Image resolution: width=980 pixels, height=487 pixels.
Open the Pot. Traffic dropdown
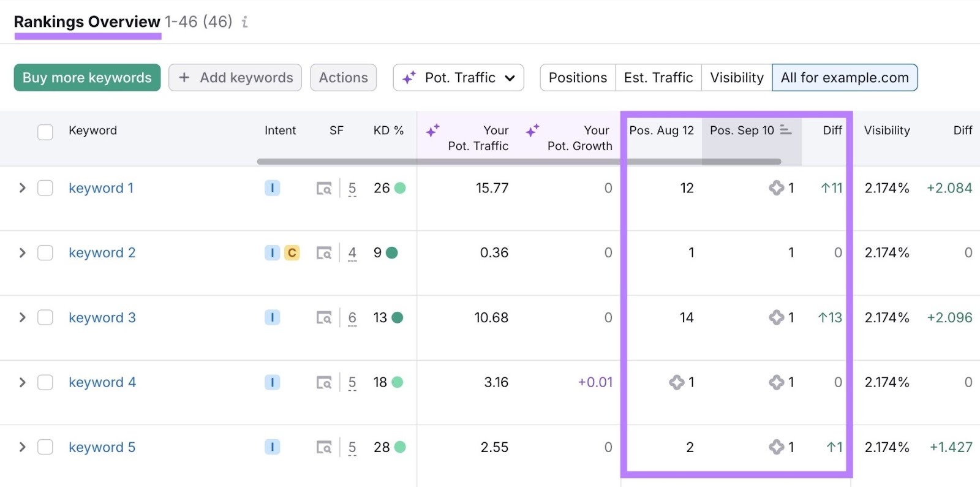(x=458, y=78)
